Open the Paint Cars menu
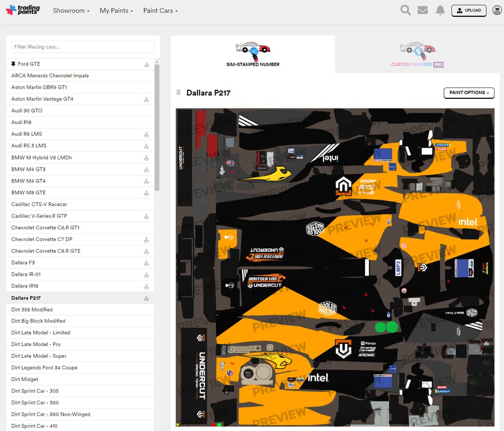504x431 pixels. pyautogui.click(x=160, y=11)
